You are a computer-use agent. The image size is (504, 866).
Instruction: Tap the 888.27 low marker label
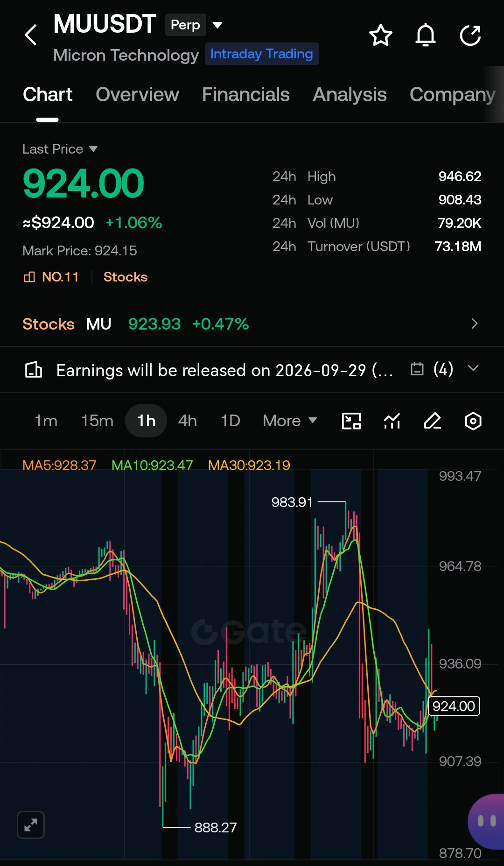[x=216, y=828]
